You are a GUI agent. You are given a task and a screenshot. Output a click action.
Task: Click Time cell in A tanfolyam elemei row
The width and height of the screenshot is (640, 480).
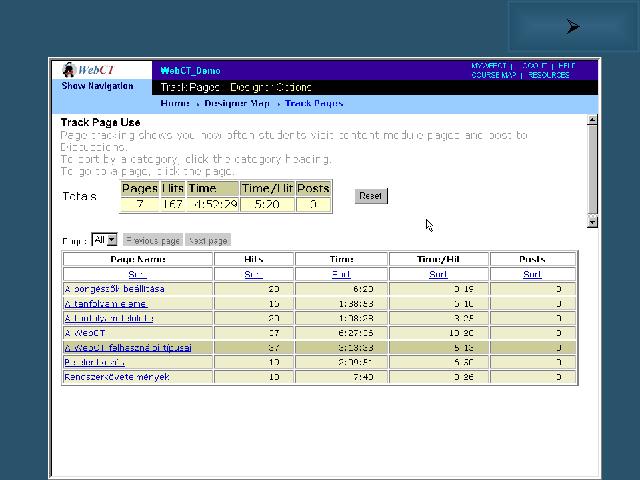coord(341,304)
